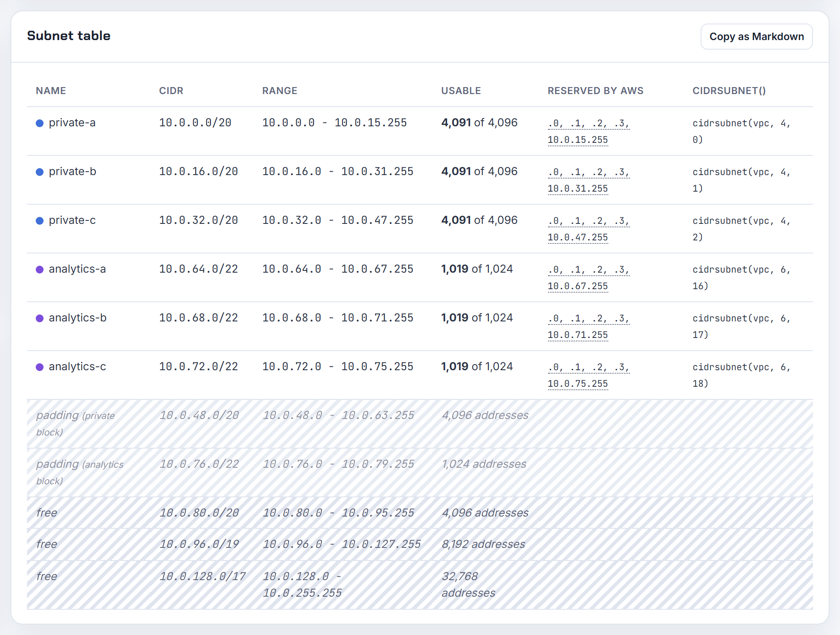Click the reserved address 10.0.31.255
Viewport: 840px width, 635px height.
[x=578, y=189]
